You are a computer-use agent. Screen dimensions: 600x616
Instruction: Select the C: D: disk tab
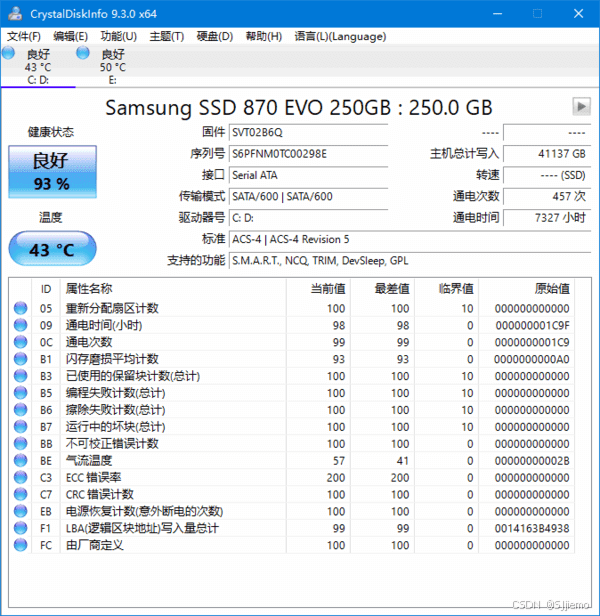[38, 66]
